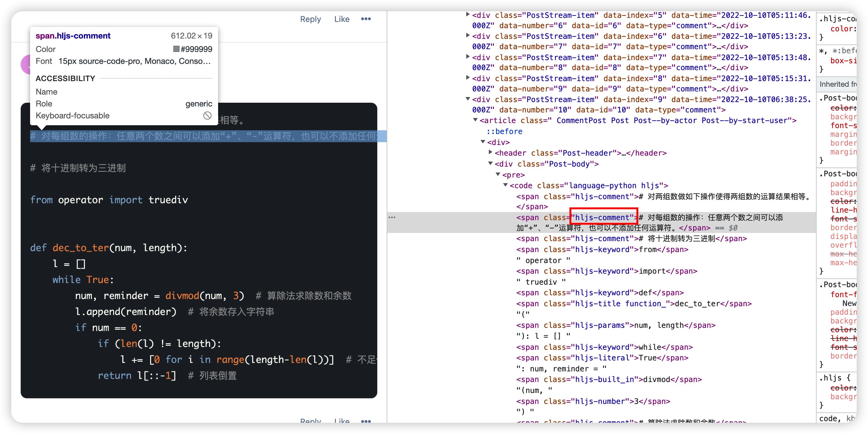Select the ::before pseudo-element node
868x434 pixels.
click(x=505, y=131)
